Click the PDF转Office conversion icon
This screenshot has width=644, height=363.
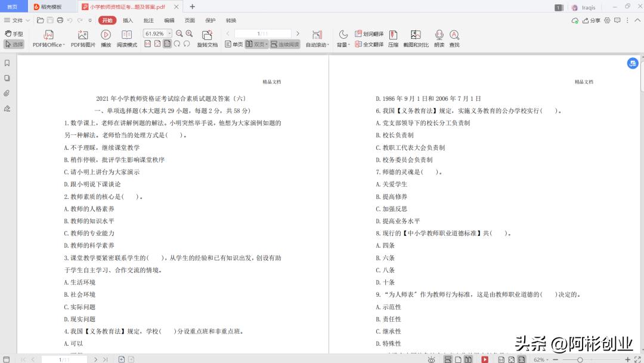[48, 35]
